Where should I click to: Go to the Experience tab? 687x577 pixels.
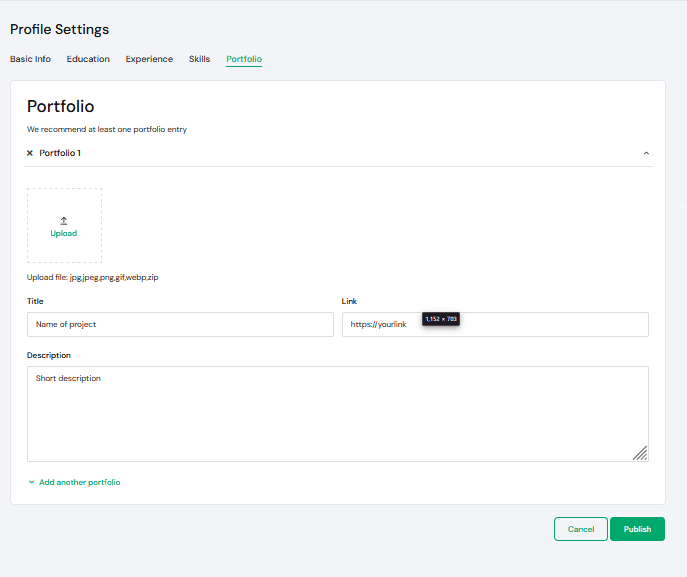click(x=149, y=59)
